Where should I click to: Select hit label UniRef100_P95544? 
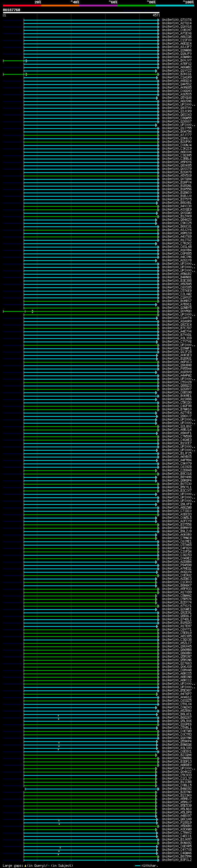click(x=177, y=369)
